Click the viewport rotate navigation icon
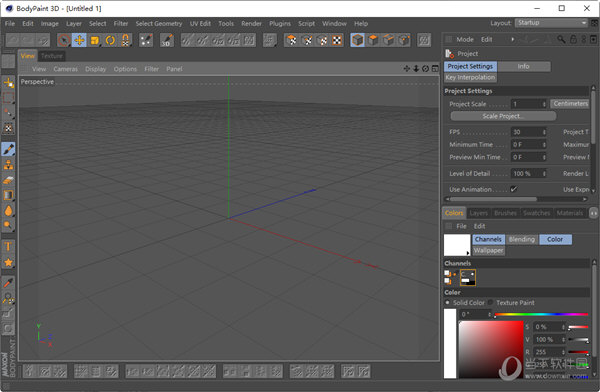The width and height of the screenshot is (600, 392). [426, 69]
